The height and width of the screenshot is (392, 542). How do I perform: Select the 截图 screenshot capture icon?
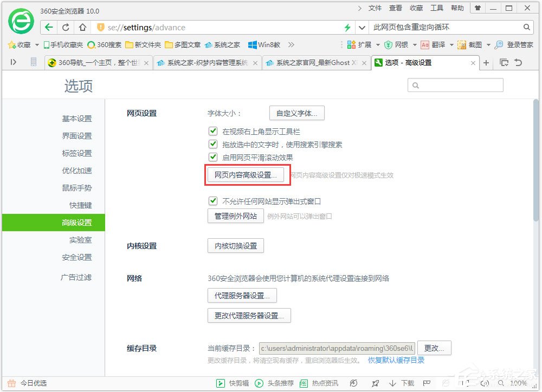[462, 45]
